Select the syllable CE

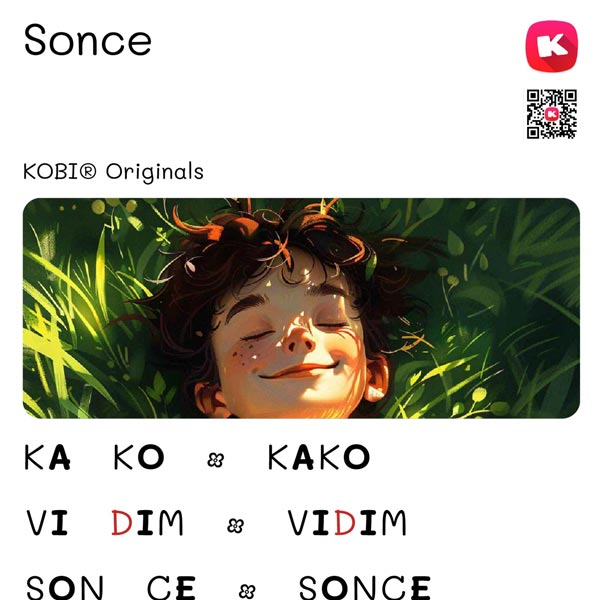pos(171,588)
